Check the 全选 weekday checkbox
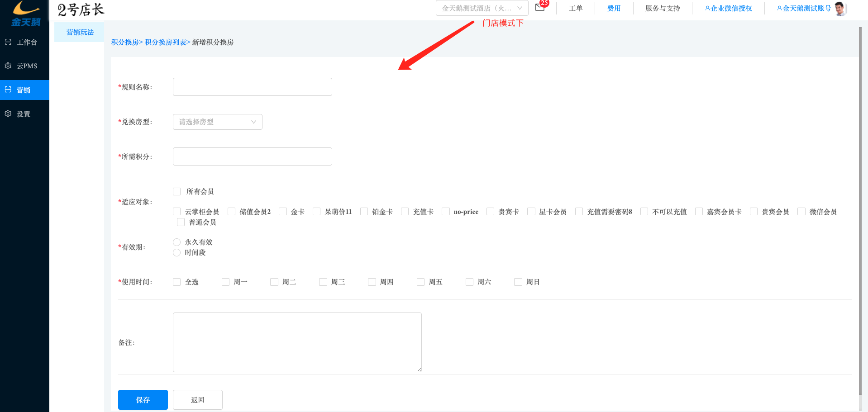Viewport: 868px width, 412px height. coord(176,282)
